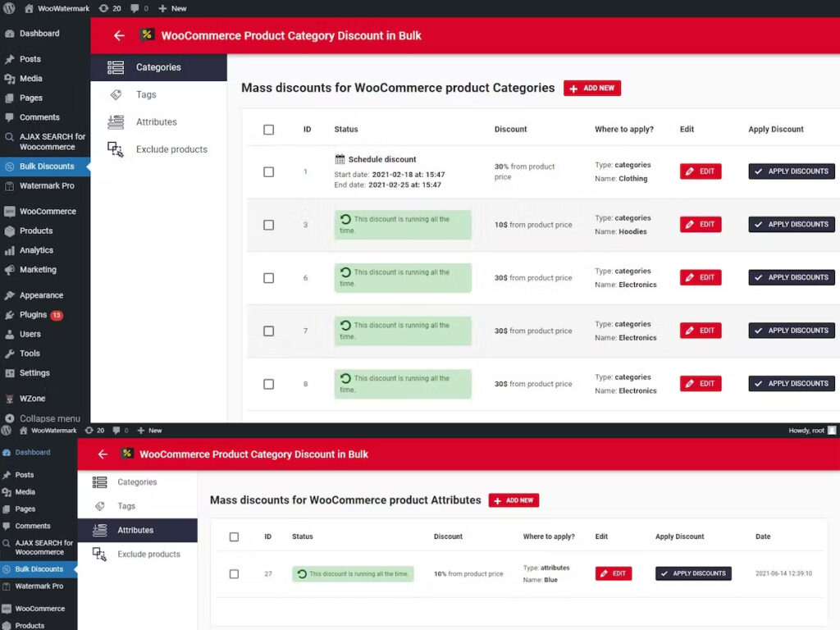Click list icon of the highlighted Categories tab

116,67
